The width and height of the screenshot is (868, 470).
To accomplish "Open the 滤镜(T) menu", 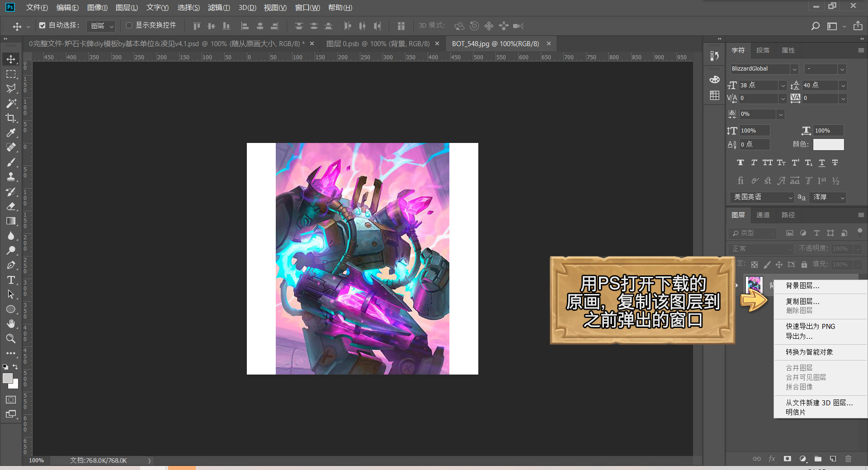I will 219,7.
